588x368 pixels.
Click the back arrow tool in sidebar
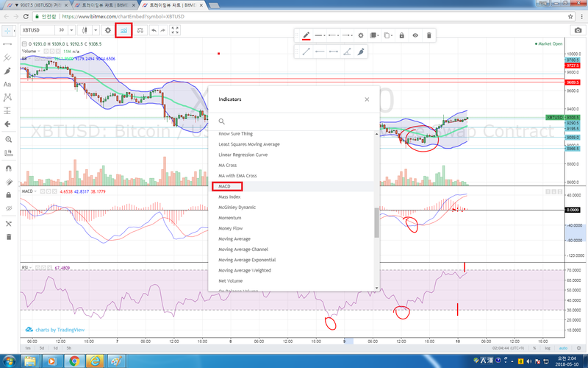click(7, 124)
